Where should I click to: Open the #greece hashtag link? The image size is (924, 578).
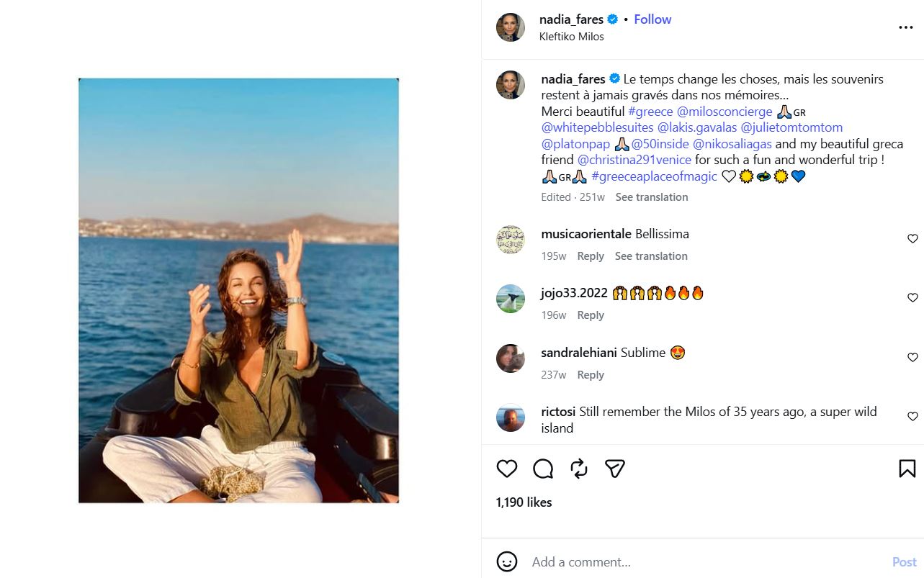pos(650,112)
